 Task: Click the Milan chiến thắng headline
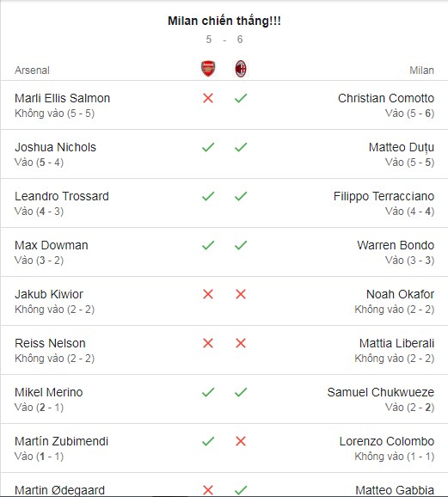point(224,21)
